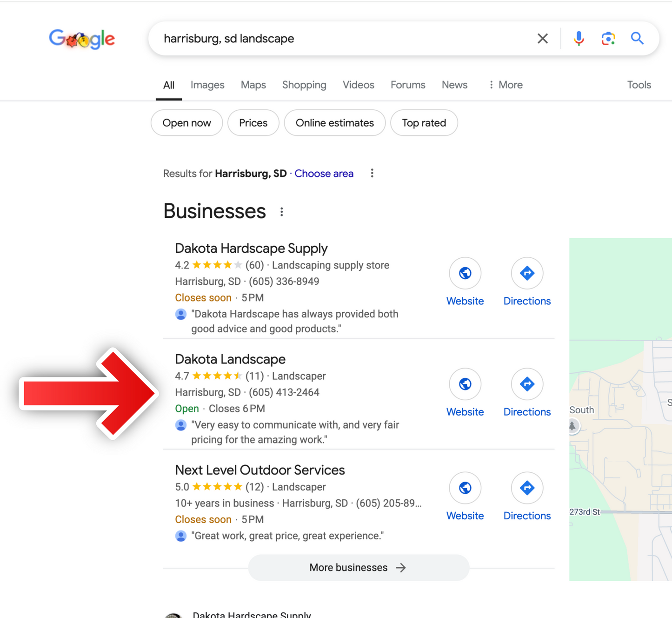
Task: Open Next Level Outdoor Services website icon
Action: (465, 488)
